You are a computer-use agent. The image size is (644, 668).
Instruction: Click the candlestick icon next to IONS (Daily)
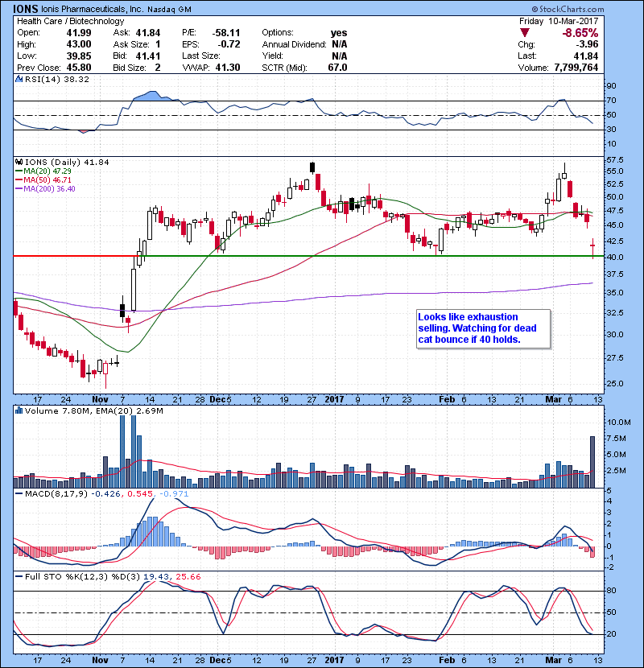click(x=19, y=163)
